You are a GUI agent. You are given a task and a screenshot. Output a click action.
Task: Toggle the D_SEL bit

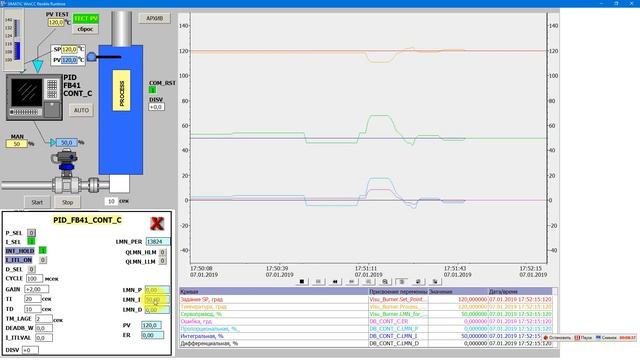pos(31,269)
